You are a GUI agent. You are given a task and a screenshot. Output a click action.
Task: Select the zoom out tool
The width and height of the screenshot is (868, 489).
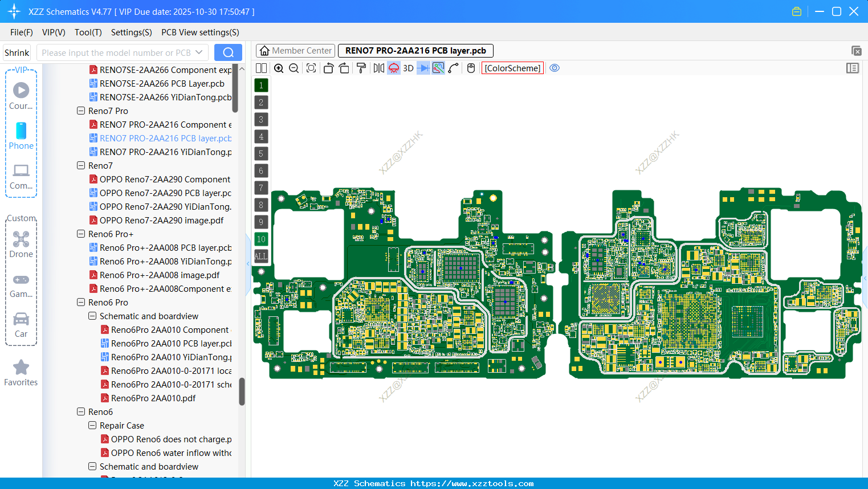point(293,68)
